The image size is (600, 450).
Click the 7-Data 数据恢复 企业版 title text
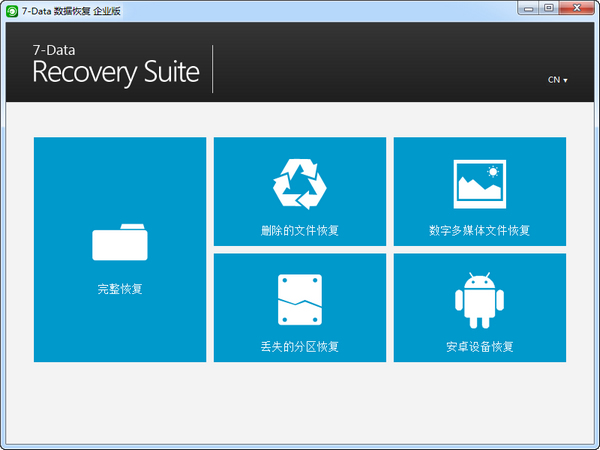pos(71,11)
